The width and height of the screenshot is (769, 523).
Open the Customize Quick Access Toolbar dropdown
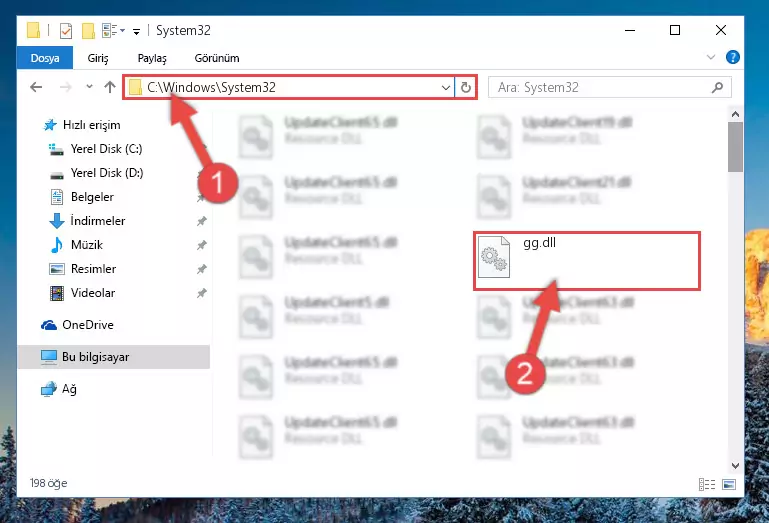pyautogui.click(x=136, y=31)
